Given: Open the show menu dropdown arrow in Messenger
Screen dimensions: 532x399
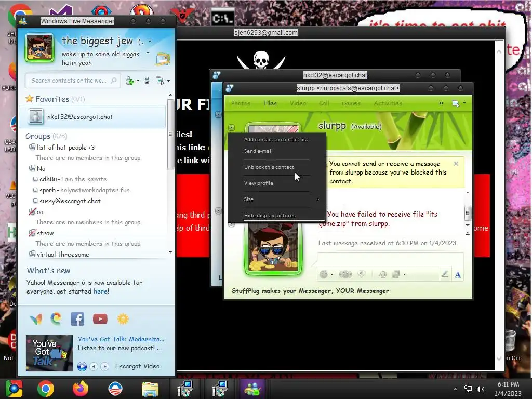Looking at the screenshot, I should [x=169, y=81].
